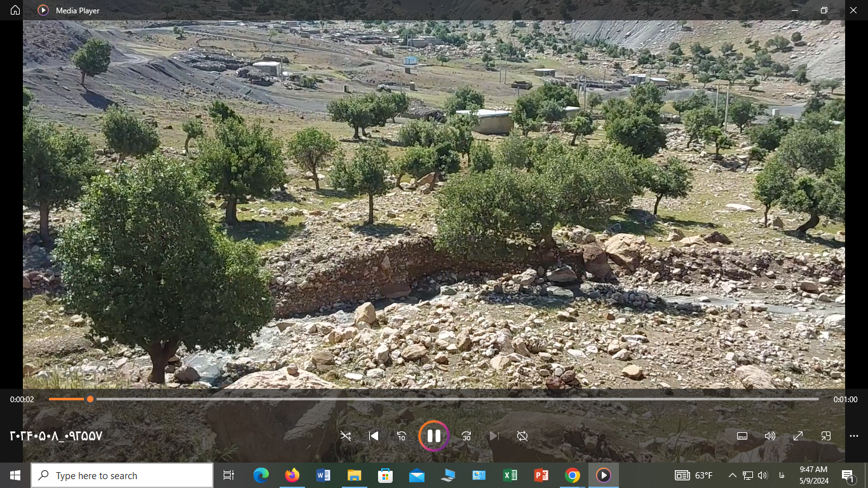Screen dimensions: 868x488
Task: Open File Explorer from taskbar
Action: click(x=354, y=475)
